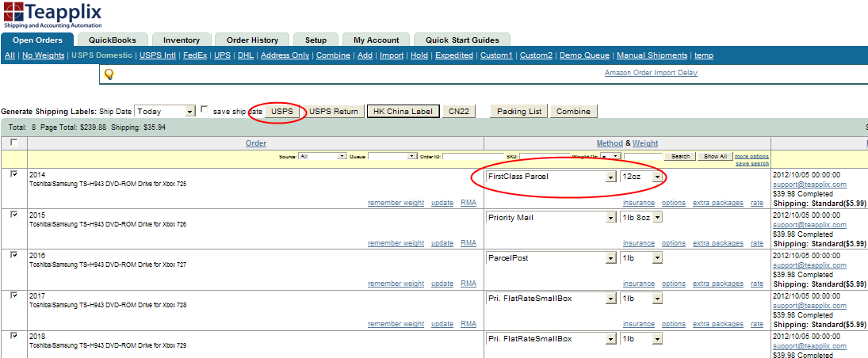Click the Search button
Viewport: 868px width, 358px height.
680,157
